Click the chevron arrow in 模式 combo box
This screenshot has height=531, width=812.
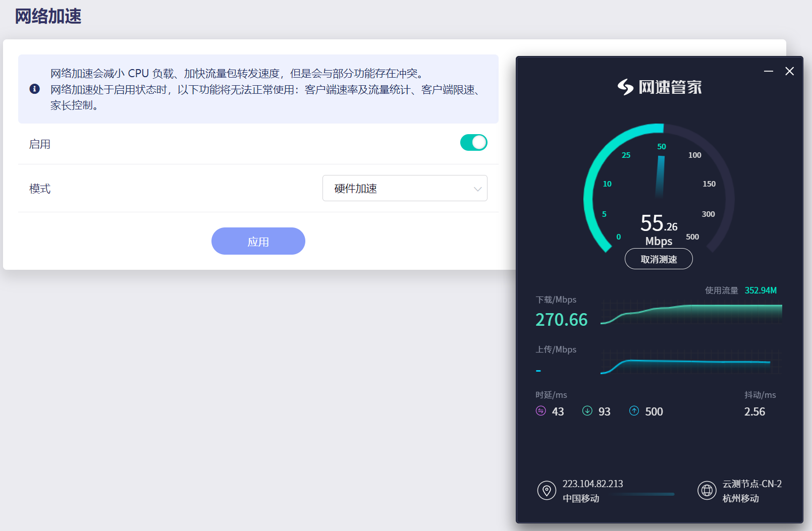coord(477,189)
